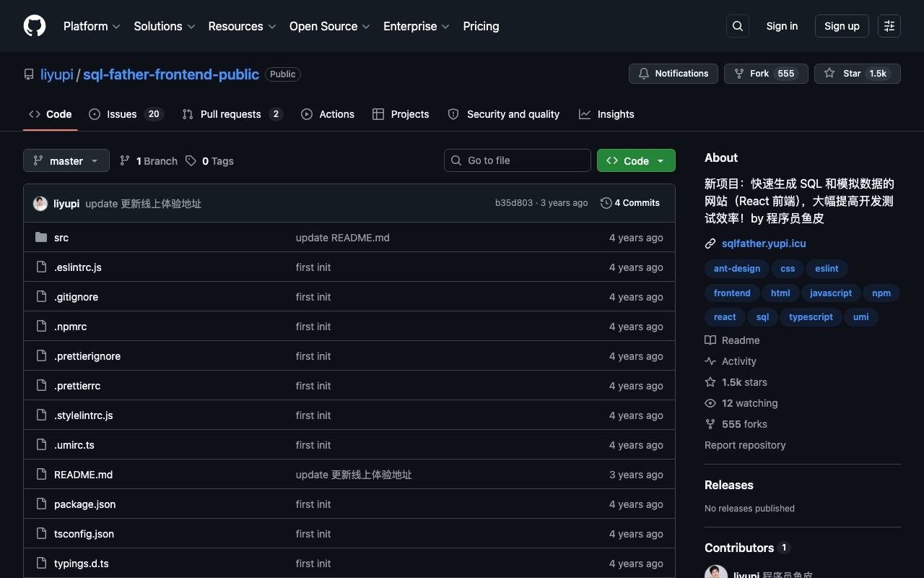Switch to the Actions tab
Screen dimensions: 924x578
tap(328, 114)
